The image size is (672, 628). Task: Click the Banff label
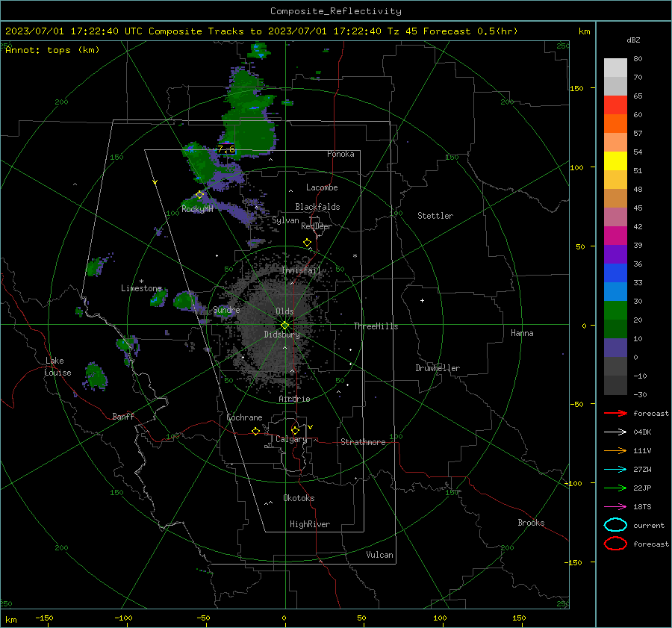click(123, 416)
